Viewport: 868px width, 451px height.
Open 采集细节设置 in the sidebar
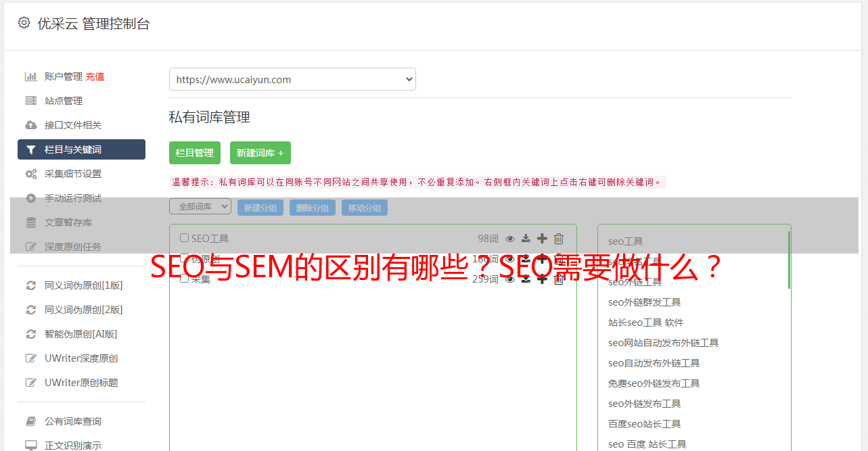tap(73, 174)
